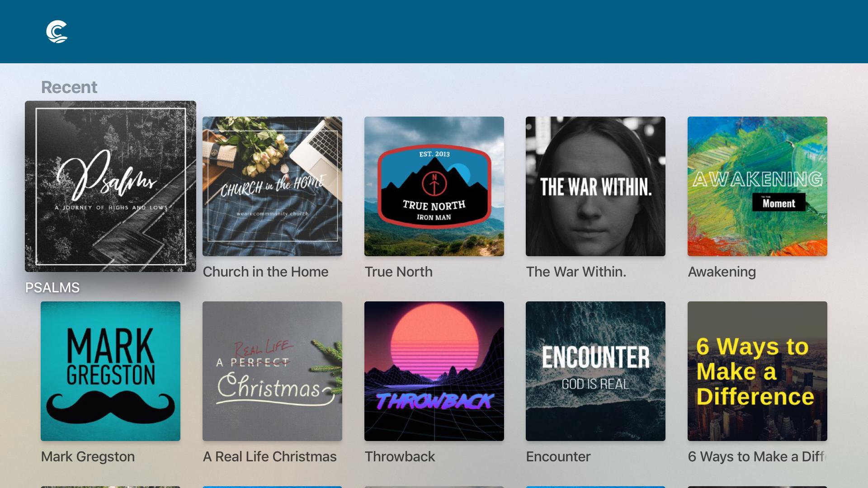Select Church in the Home artwork

(272, 186)
